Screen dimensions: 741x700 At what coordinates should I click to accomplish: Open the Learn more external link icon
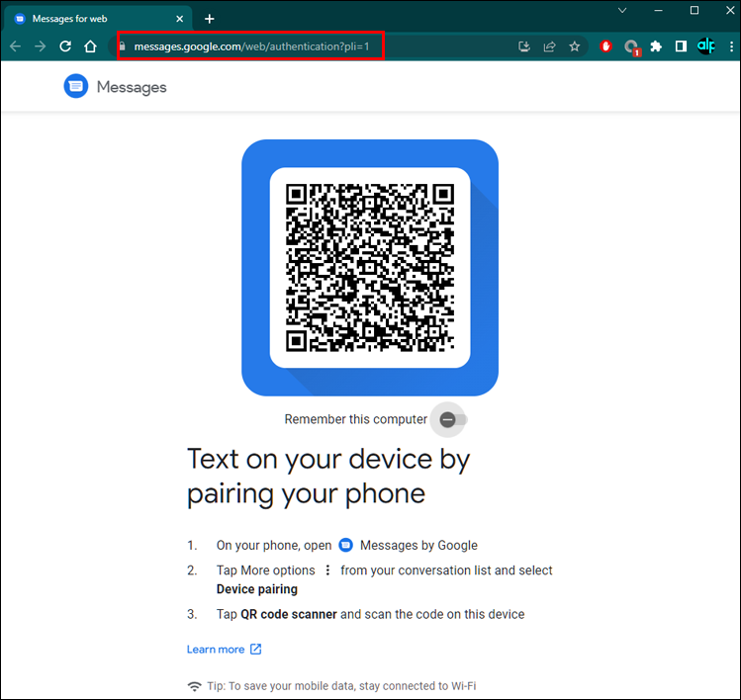pyautogui.click(x=255, y=649)
